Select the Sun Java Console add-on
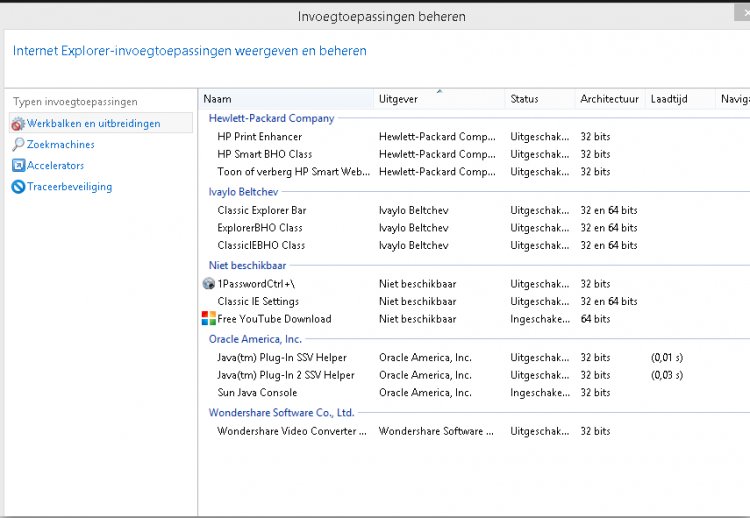This screenshot has height=518, width=750. coord(257,393)
